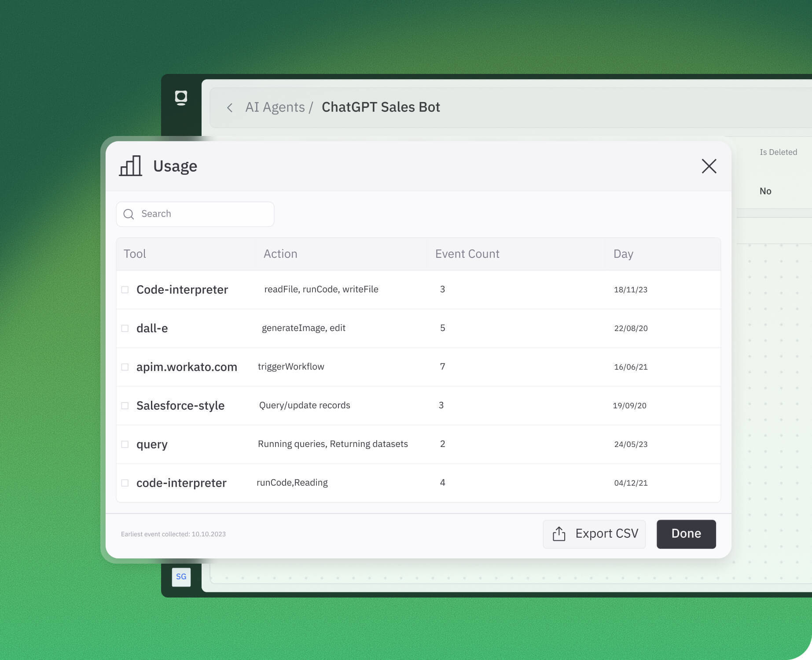Image resolution: width=812 pixels, height=660 pixels.
Task: Click event count 2 in query row
Action: [x=442, y=444]
